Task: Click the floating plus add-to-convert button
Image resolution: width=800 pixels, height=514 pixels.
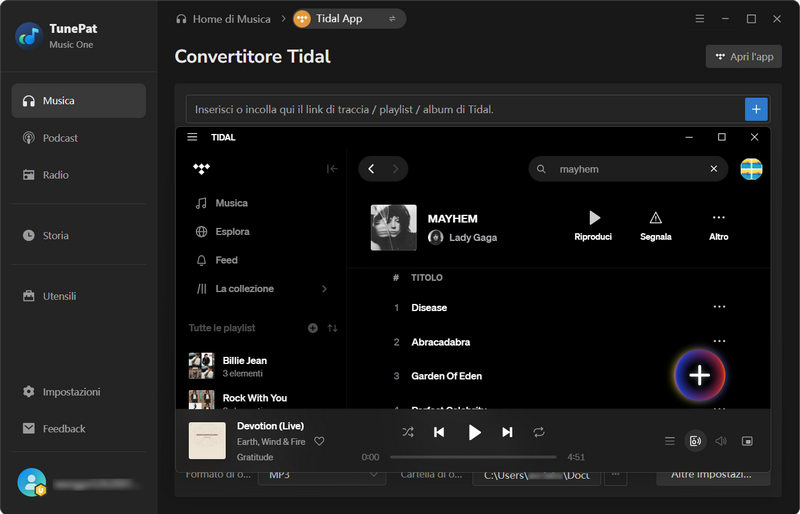Action: coord(699,376)
